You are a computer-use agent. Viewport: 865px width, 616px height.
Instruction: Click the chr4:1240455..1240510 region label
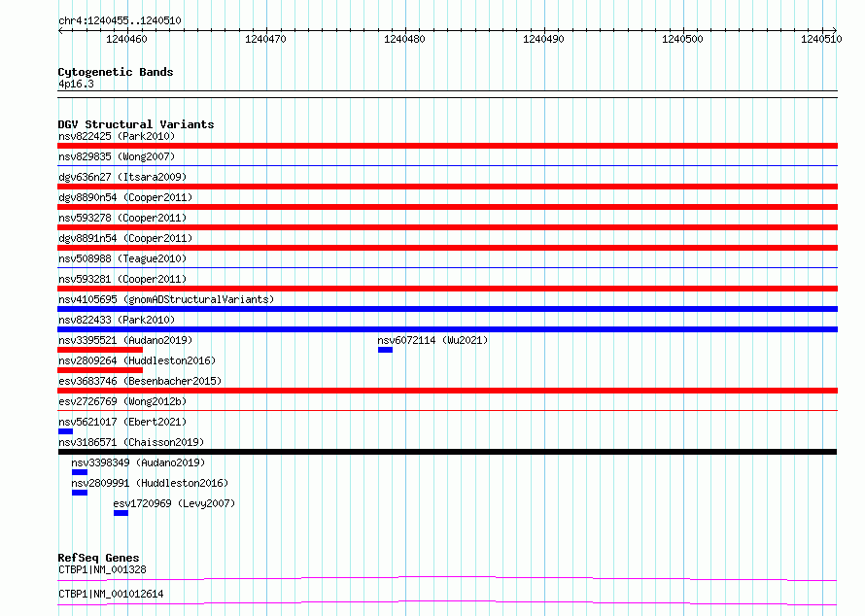[120, 21]
